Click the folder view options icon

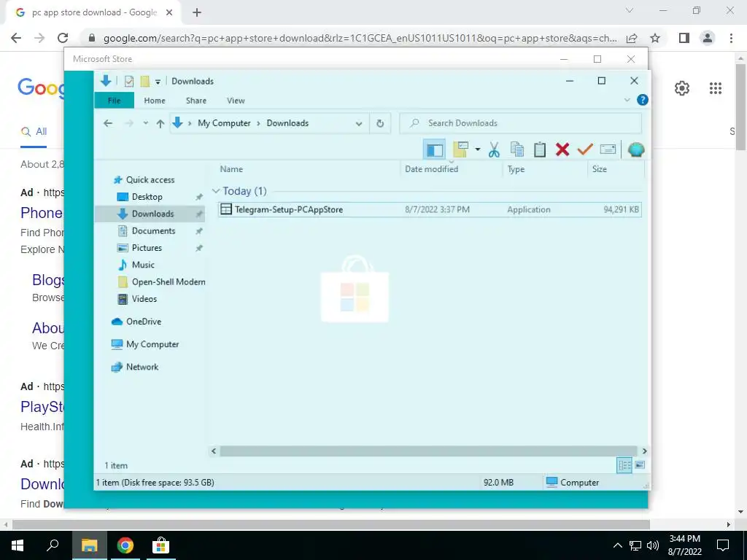(461, 149)
